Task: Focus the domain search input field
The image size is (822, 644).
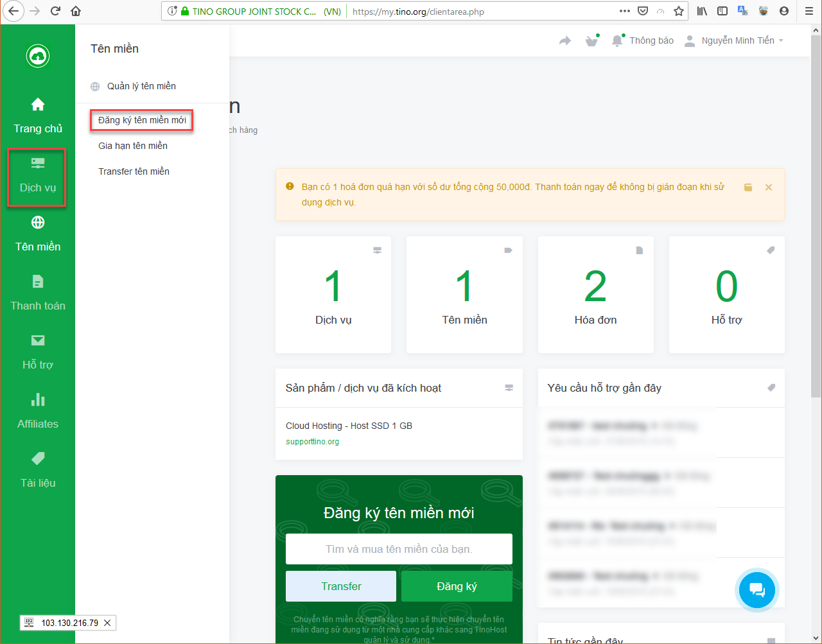Action: (399, 549)
